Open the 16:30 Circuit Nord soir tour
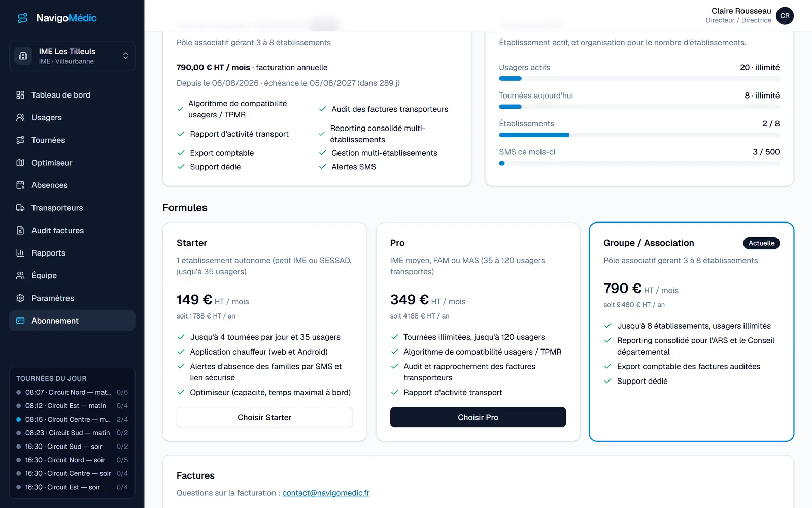This screenshot has width=812, height=508. pyautogui.click(x=72, y=460)
